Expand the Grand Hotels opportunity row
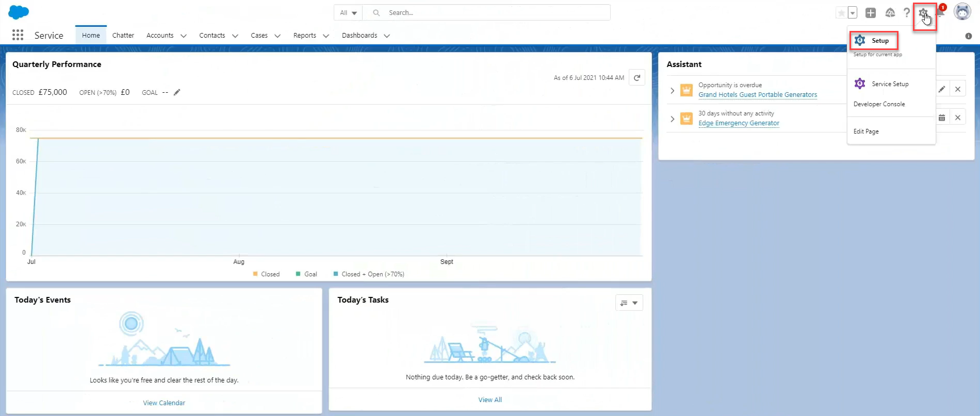The height and width of the screenshot is (416, 980). [x=672, y=90]
